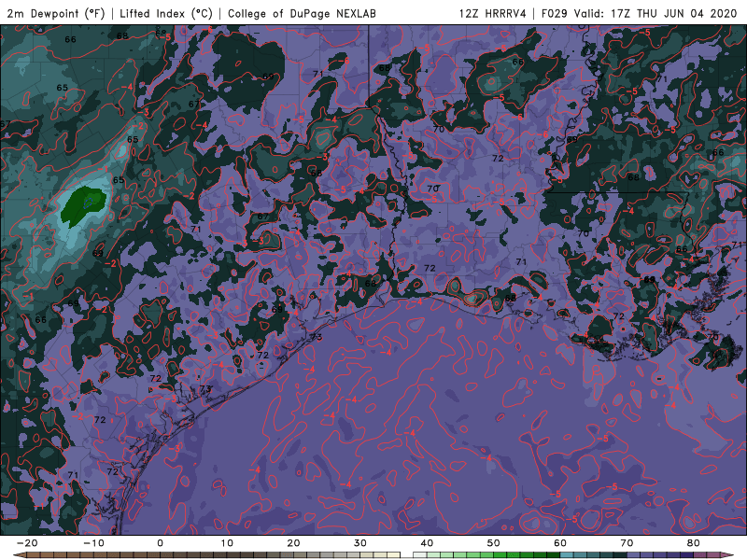The height and width of the screenshot is (560, 747).
Task: Click the 80 label on the color scale
Action: click(694, 543)
